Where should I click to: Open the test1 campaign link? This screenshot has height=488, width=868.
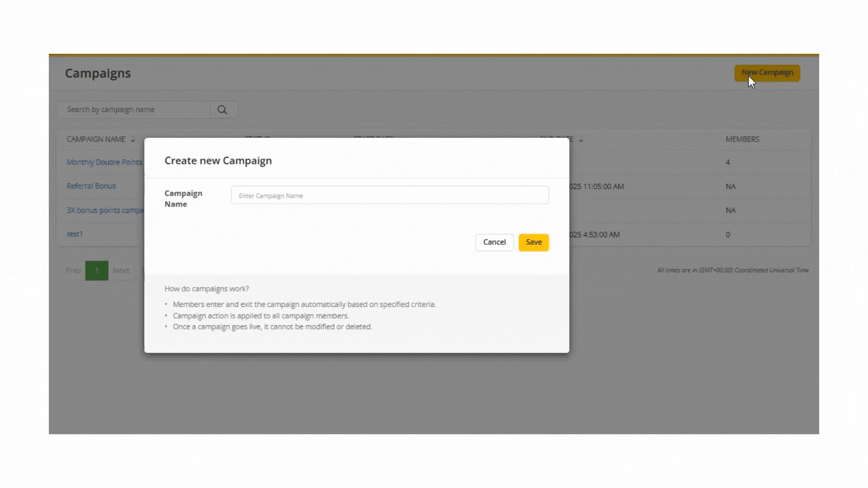pyautogui.click(x=75, y=234)
